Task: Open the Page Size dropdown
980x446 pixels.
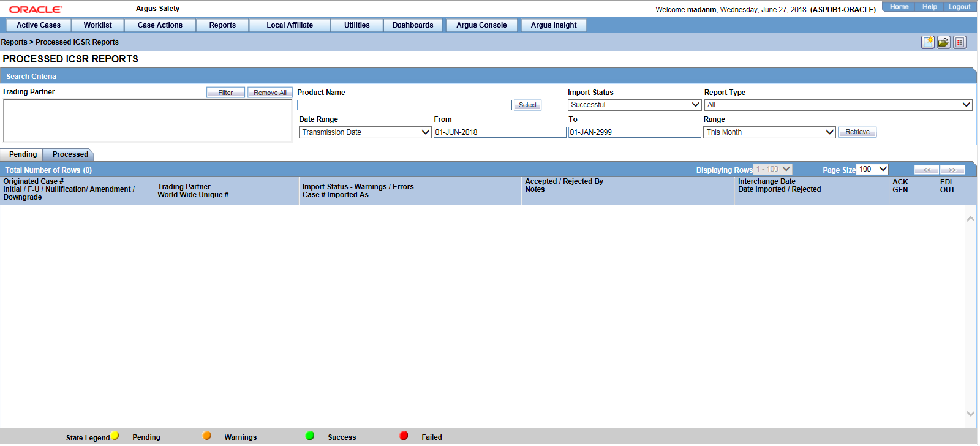Action: coord(872,169)
